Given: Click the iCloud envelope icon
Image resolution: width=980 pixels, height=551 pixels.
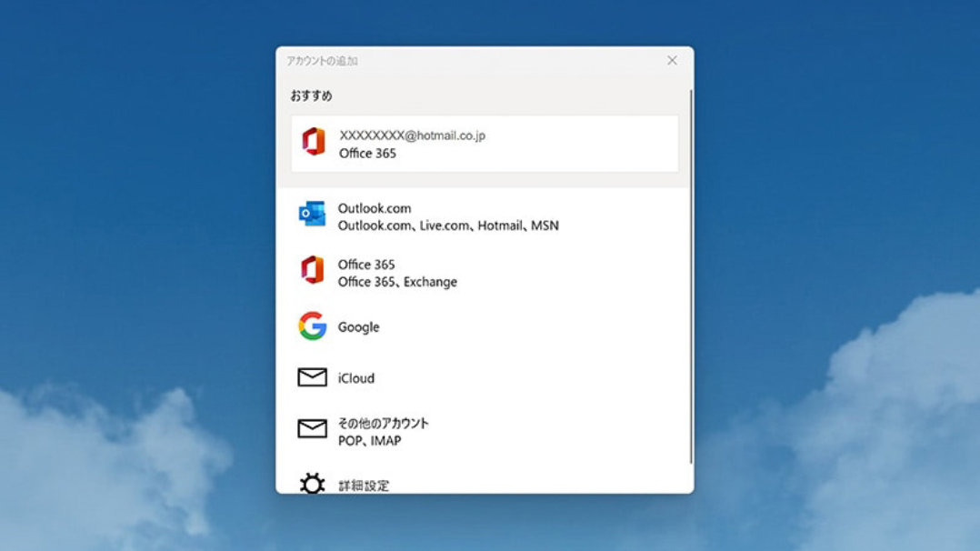Looking at the screenshot, I should tap(312, 377).
